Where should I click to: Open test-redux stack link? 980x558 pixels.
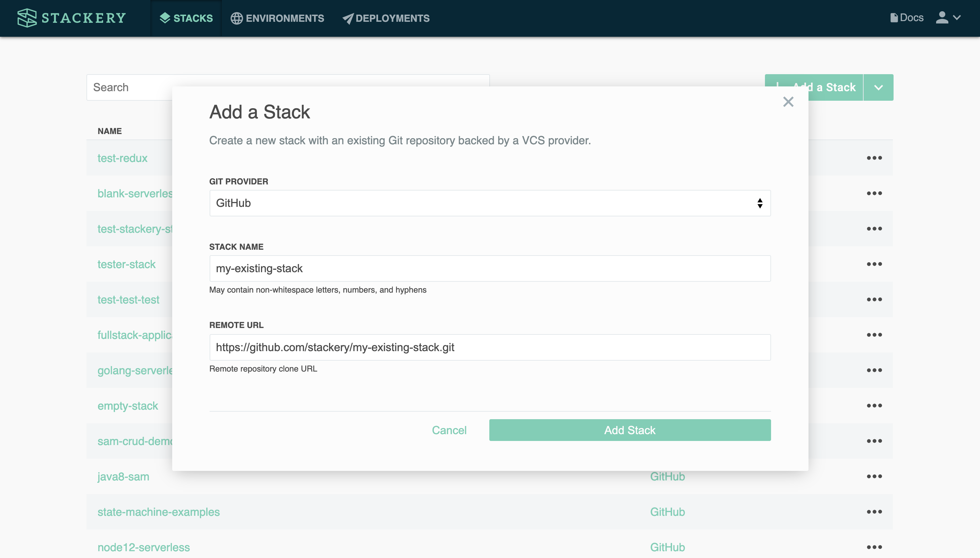pos(122,158)
